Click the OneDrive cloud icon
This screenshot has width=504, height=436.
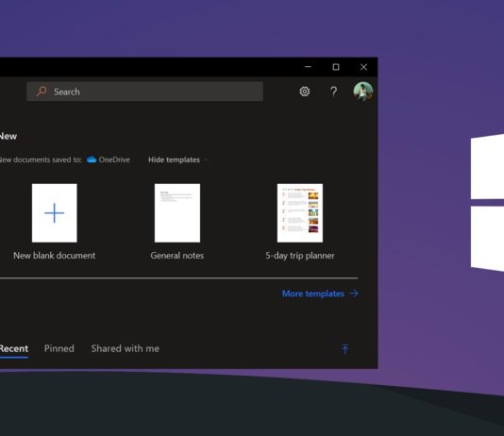[x=92, y=159]
